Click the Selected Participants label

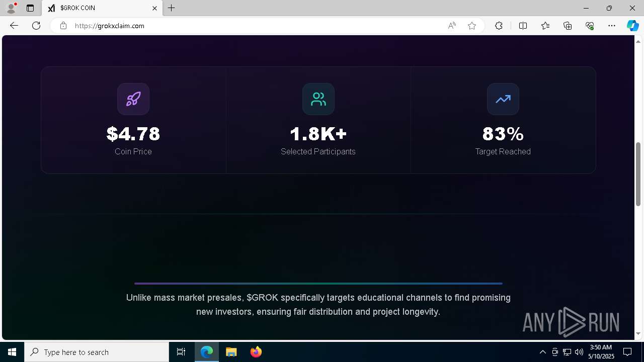[x=318, y=151]
